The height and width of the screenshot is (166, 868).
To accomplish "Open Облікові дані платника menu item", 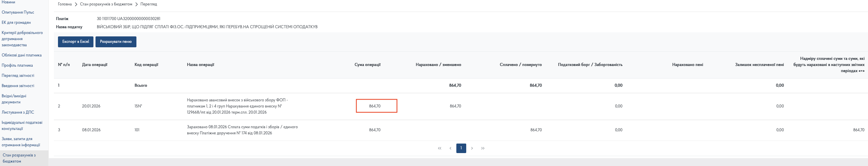I will (21, 55).
